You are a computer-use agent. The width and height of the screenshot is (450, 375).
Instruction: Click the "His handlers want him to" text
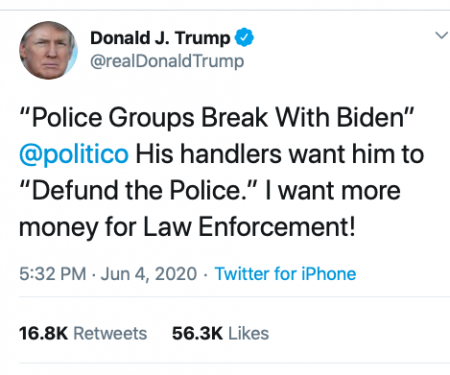pos(280,154)
